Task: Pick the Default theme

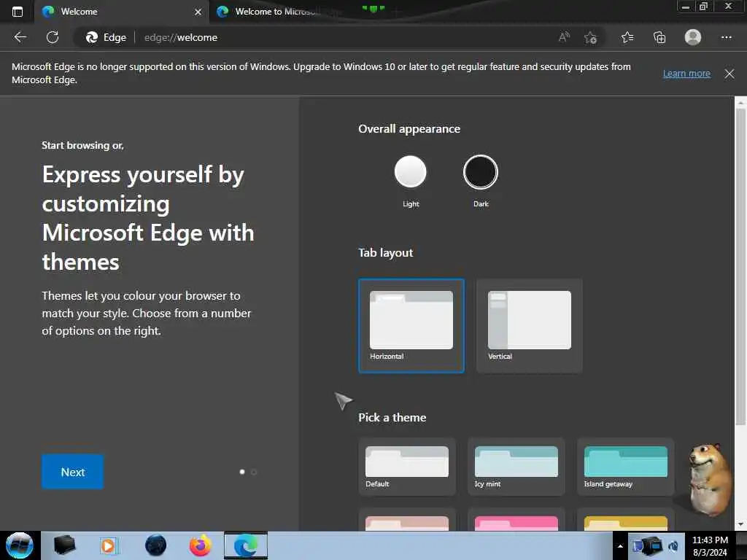Action: pyautogui.click(x=407, y=467)
